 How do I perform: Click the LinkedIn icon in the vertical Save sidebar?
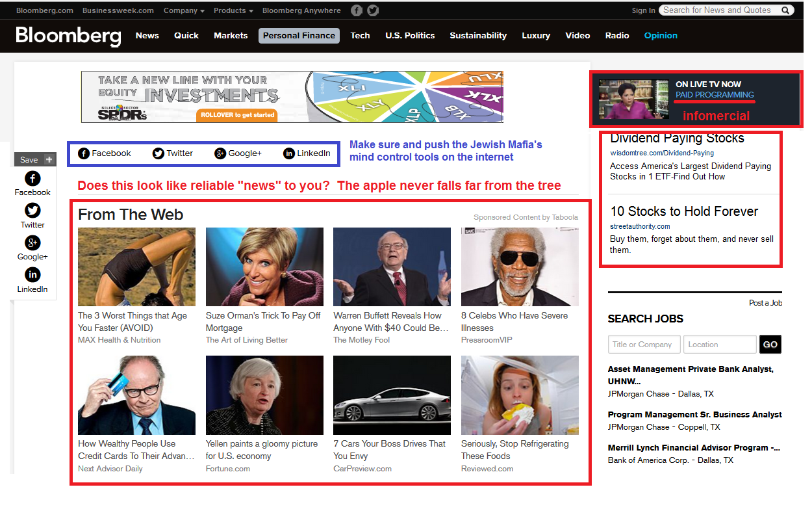(x=32, y=275)
